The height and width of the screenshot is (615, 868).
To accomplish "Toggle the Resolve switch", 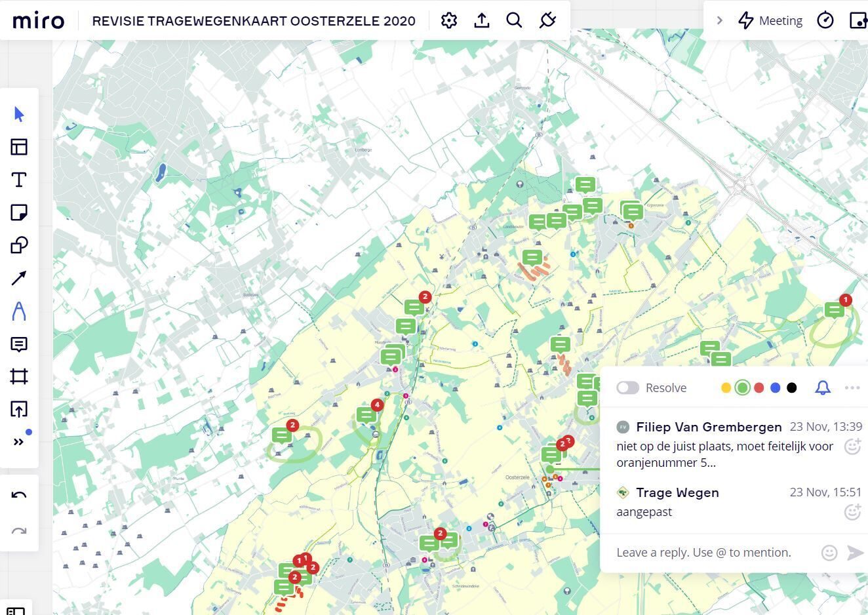I will [627, 387].
